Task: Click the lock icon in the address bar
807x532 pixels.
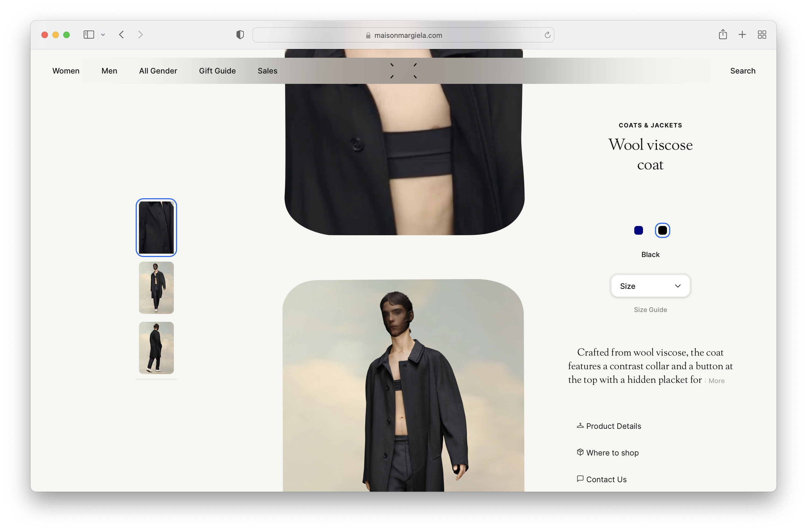Action: coord(368,35)
